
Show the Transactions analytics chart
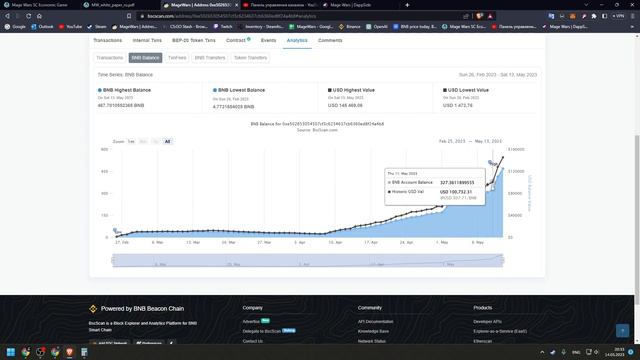109,58
